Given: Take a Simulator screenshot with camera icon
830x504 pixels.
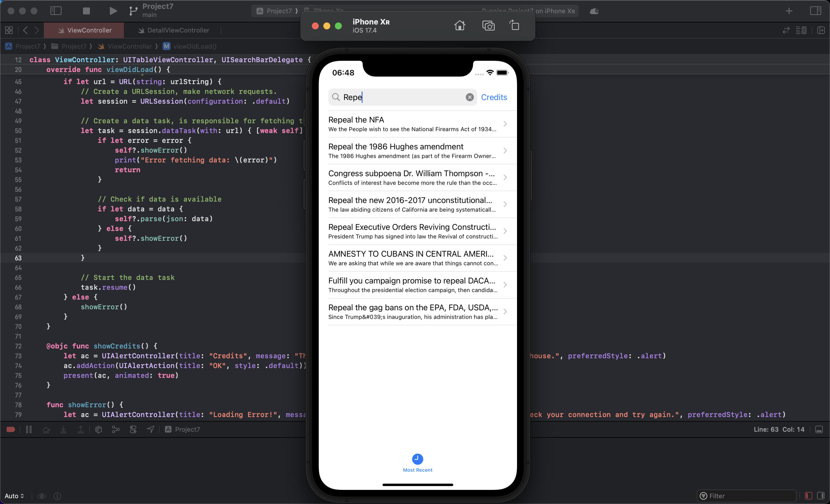Looking at the screenshot, I should coord(488,26).
